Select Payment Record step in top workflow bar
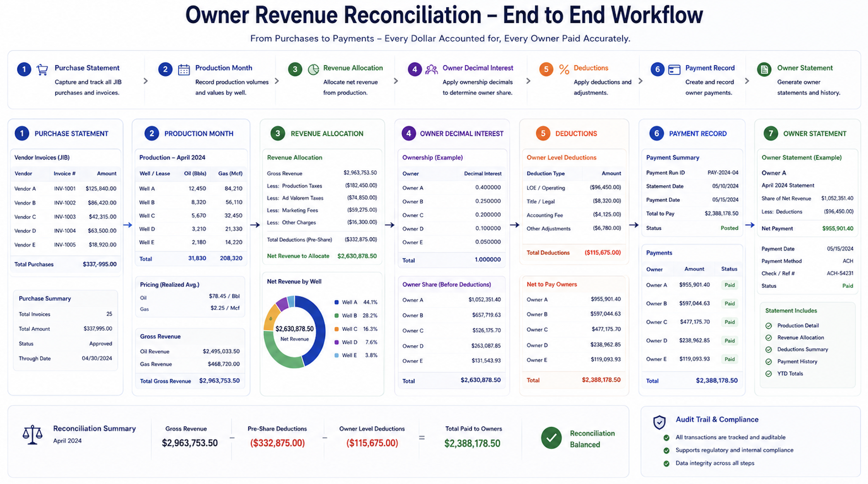This screenshot has height=484, width=868. [x=693, y=80]
